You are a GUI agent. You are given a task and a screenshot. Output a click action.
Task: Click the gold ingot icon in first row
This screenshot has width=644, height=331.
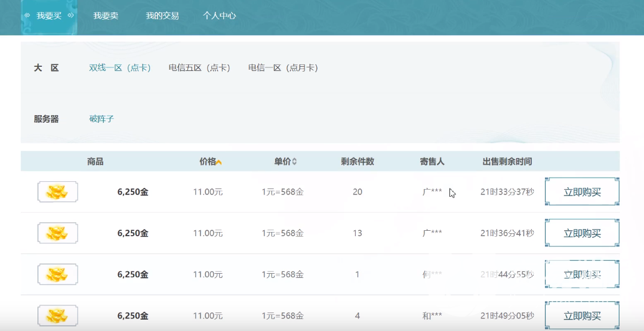coord(57,192)
